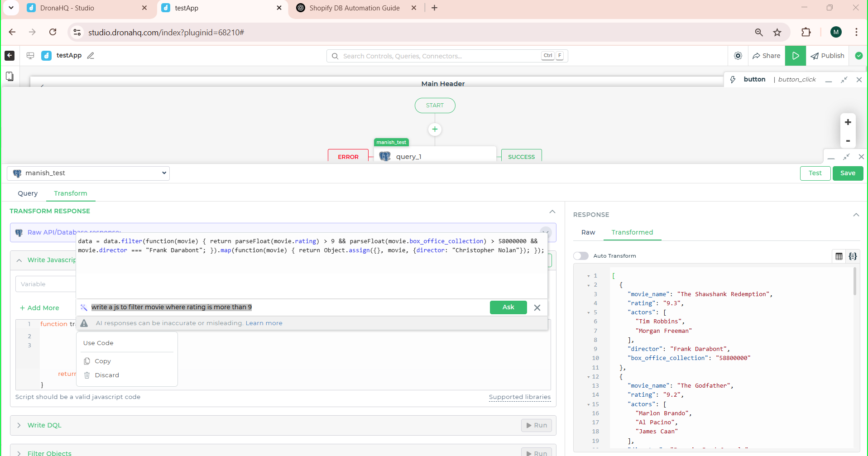Screen dimensions: 868x456
Task: Select the SUCCESS branch node
Action: coord(521,157)
